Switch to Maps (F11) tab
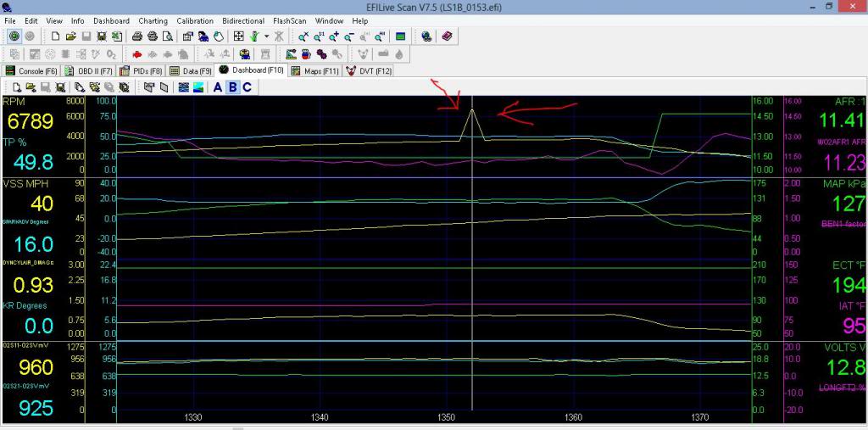Screen dimensions: 868x430 point(314,71)
